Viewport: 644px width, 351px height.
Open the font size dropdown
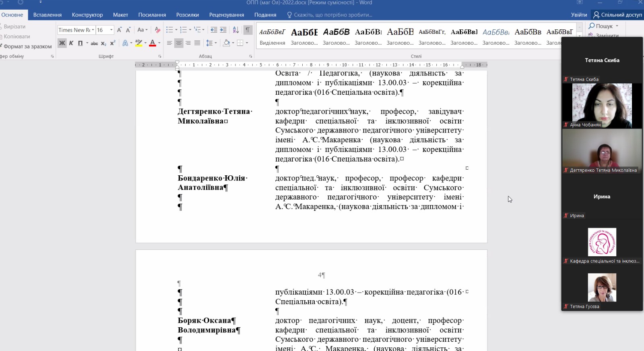coord(111,30)
